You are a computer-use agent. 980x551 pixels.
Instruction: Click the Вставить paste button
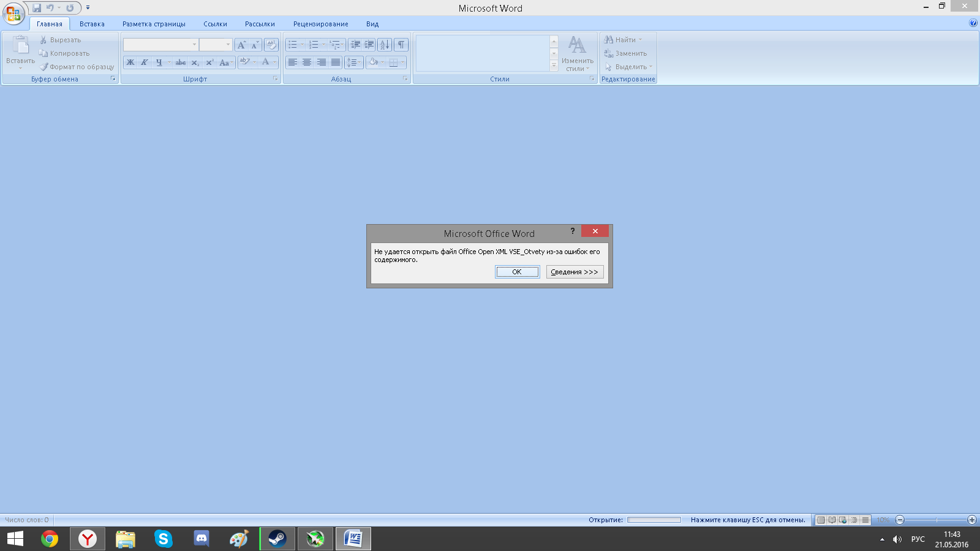click(20, 51)
